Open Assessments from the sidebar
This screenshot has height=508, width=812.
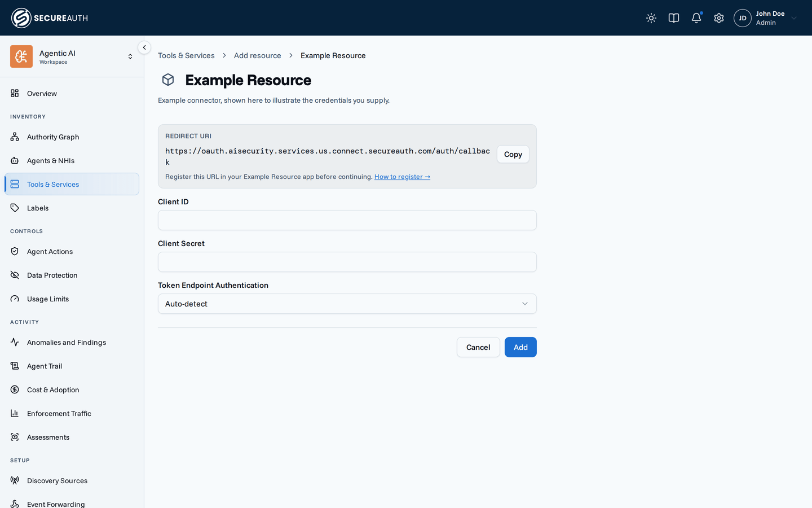pos(72,437)
